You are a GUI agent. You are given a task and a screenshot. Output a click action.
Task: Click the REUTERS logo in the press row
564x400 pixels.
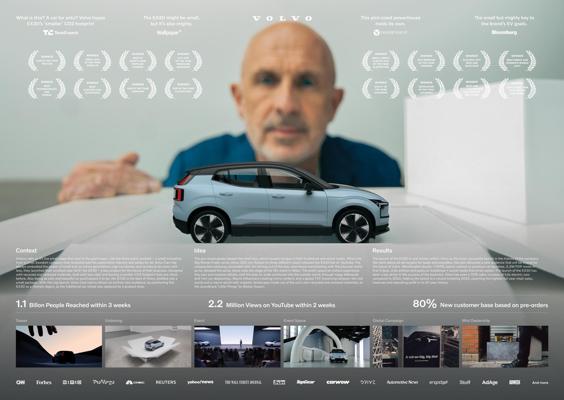click(166, 382)
